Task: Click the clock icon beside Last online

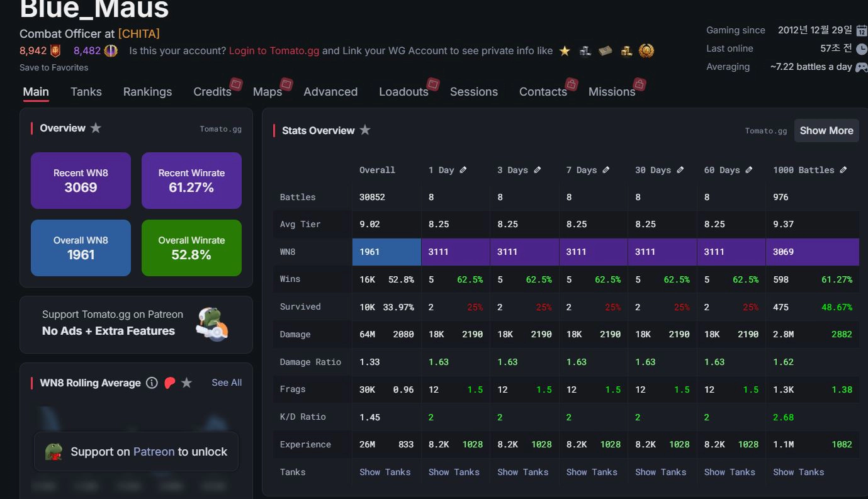Action: [x=862, y=48]
